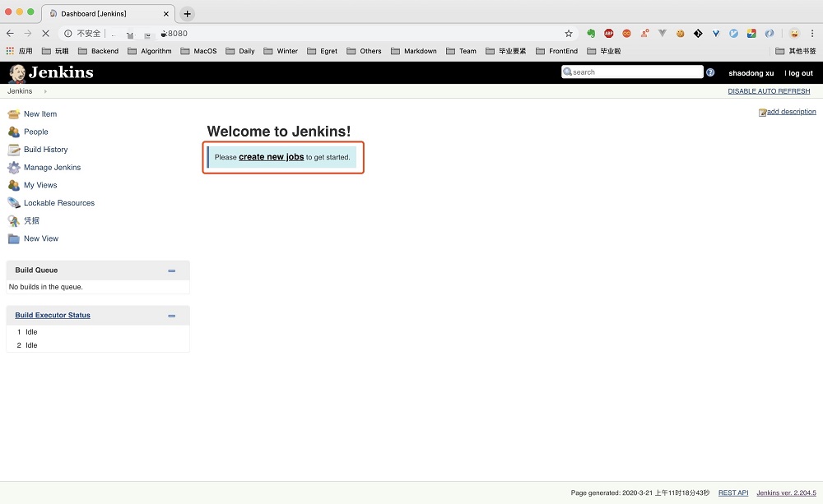Open the FrontEnd bookmarks folder

557,51
